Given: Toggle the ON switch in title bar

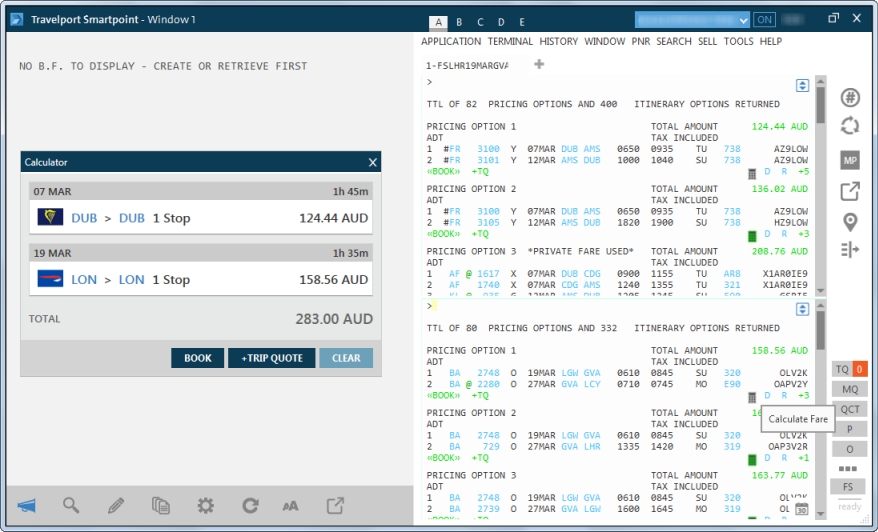Looking at the screenshot, I should (x=765, y=19).
